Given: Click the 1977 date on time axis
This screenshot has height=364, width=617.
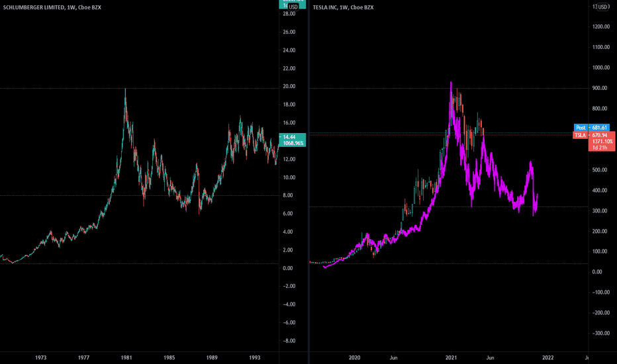Looking at the screenshot, I should pos(83,357).
